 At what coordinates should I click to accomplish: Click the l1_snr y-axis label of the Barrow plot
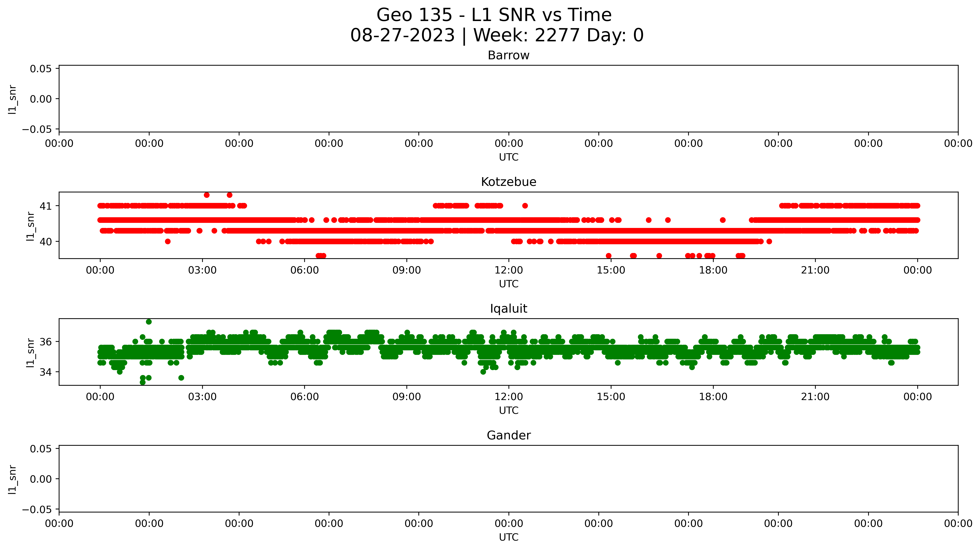[x=13, y=99]
